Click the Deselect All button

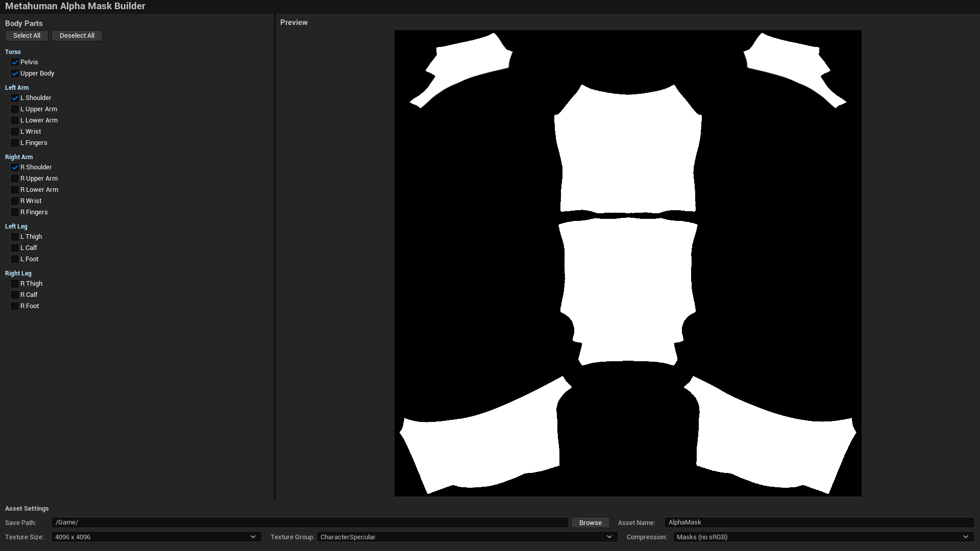pos(77,36)
